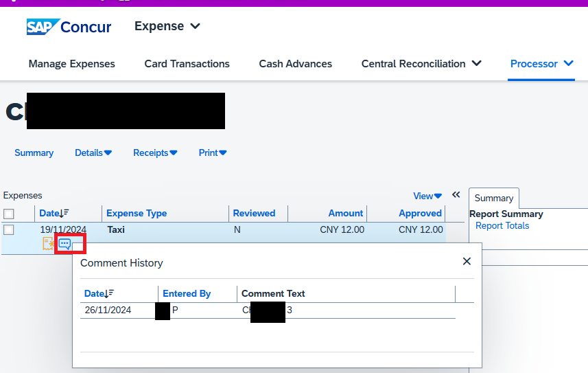Screen dimensions: 588x373
Task: Click the Summary link under the report title
Action: click(34, 153)
